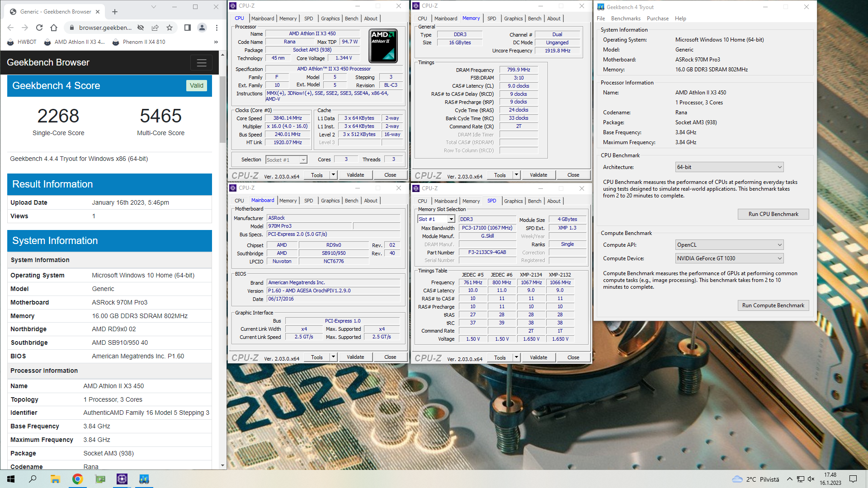Open Memory tab in CPU-Z SPD window
This screenshot has height=488, width=868.
click(471, 201)
